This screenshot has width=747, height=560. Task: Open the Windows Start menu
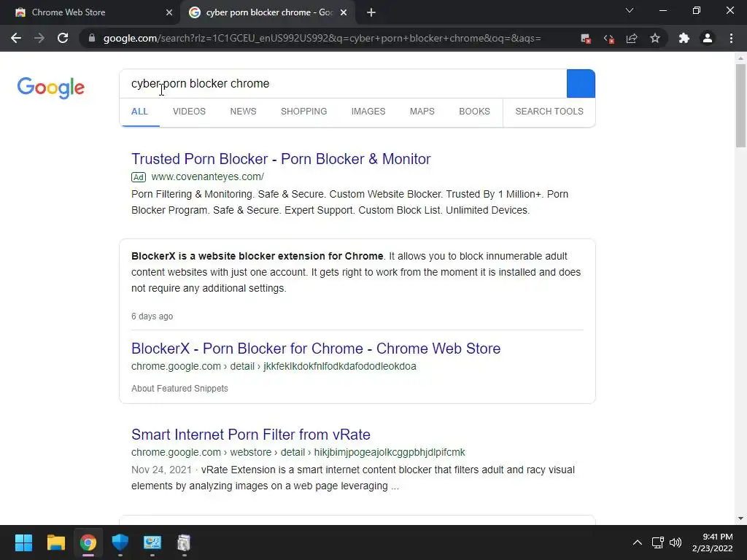tap(23, 542)
